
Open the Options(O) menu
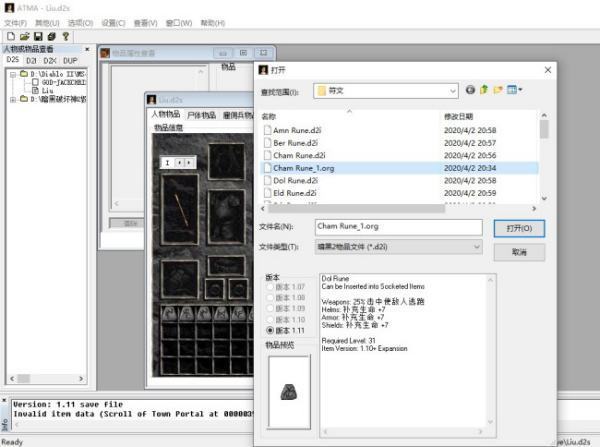tap(80, 23)
